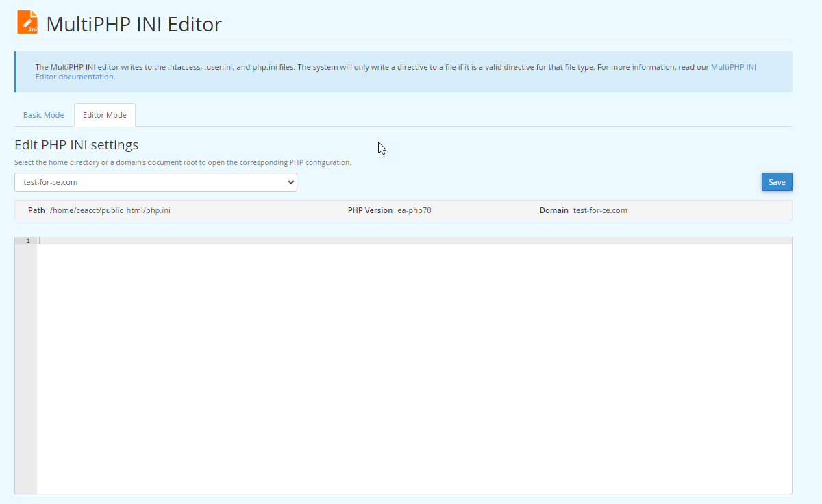The image size is (822, 504).
Task: Click the bold Path label
Action: point(36,210)
